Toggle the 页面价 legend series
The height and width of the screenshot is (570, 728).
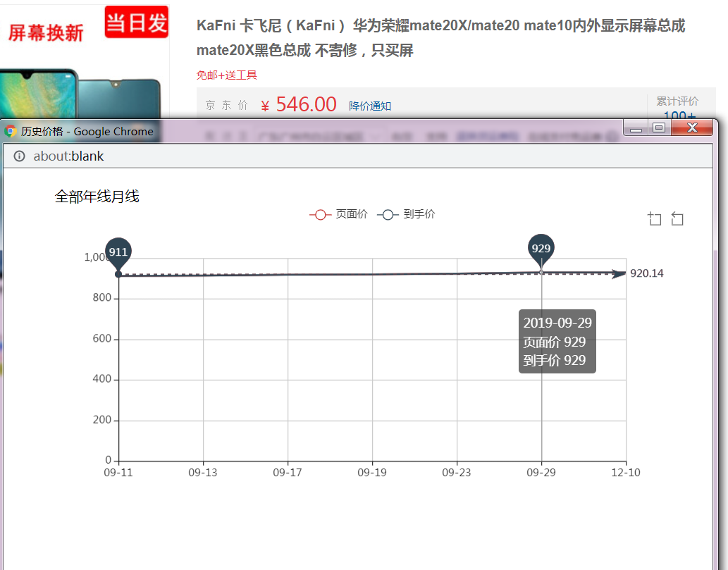(338, 214)
